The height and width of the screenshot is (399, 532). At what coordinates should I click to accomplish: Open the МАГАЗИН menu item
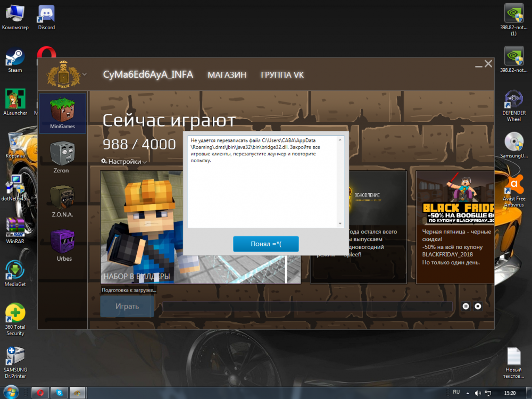[227, 75]
